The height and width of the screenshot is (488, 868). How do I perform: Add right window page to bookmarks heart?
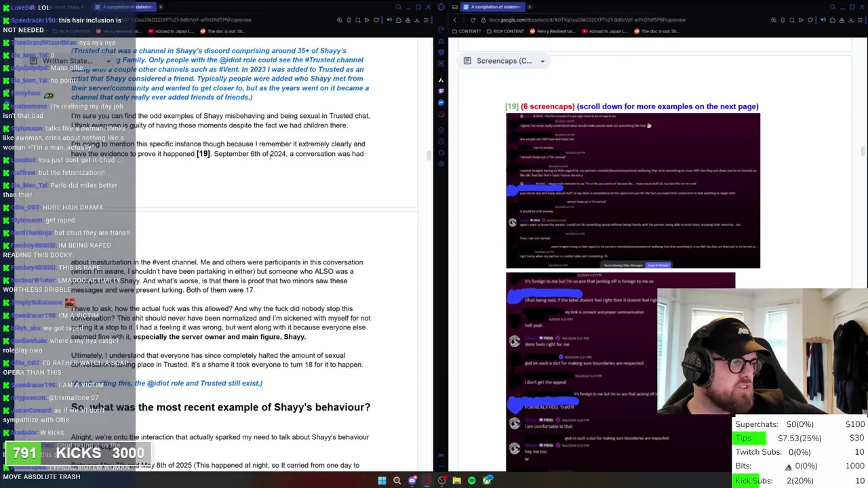click(x=810, y=20)
